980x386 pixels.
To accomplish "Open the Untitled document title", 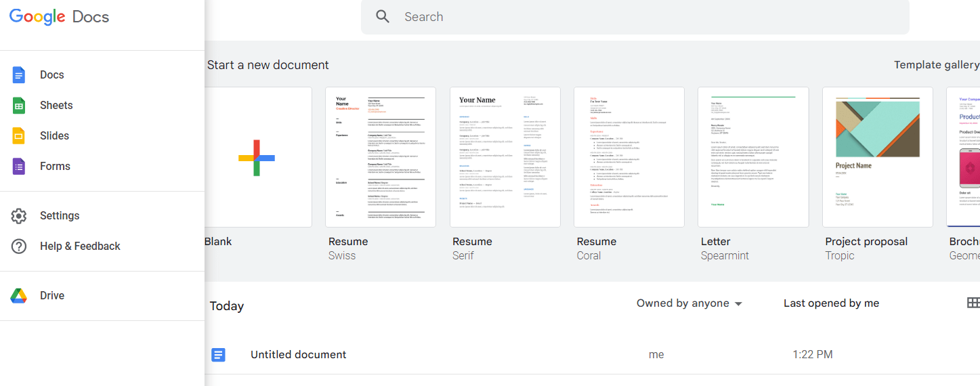I will [298, 354].
